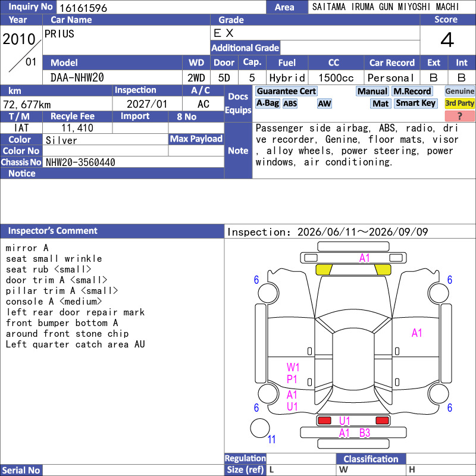
Task: Click the Manual document badge
Action: pyautogui.click(x=372, y=91)
